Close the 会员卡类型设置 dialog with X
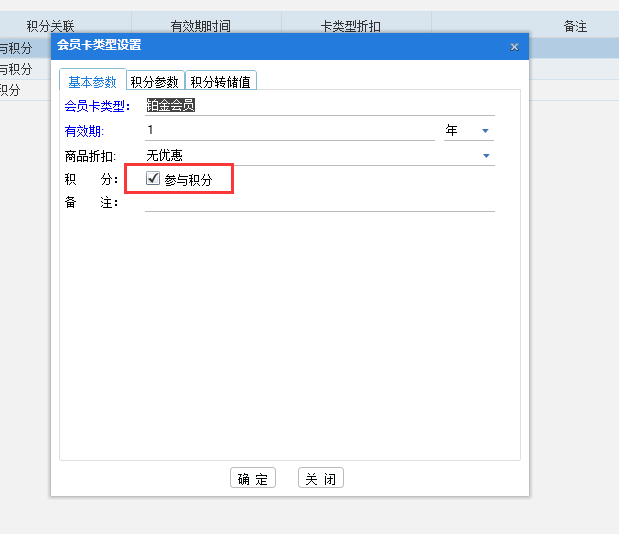The width and height of the screenshot is (619, 534). [514, 46]
